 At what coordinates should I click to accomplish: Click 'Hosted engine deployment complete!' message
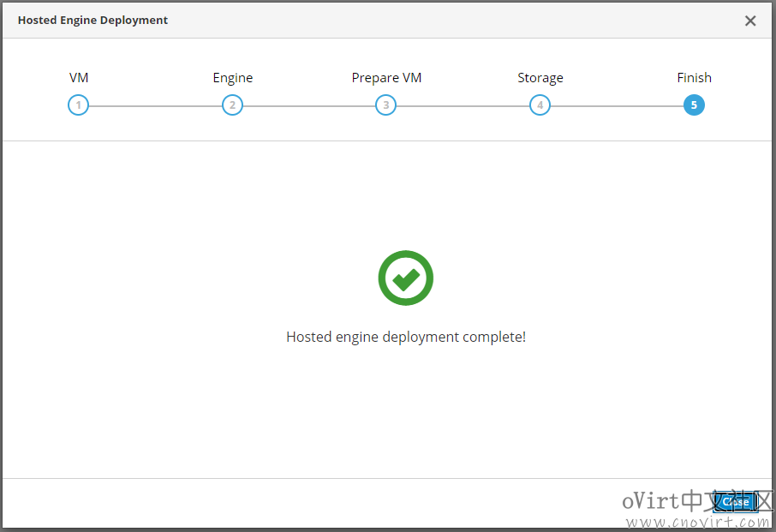(406, 337)
